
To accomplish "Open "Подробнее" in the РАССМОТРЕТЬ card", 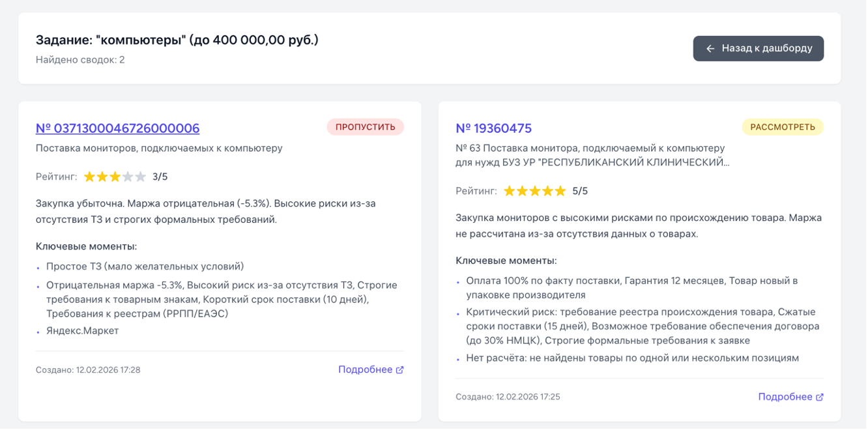I will tap(785, 397).
